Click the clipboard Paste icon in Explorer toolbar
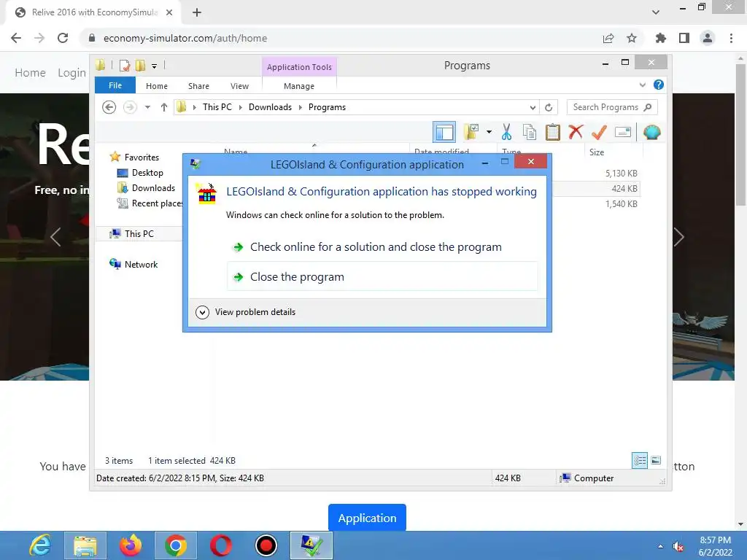The image size is (747, 560). point(553,133)
